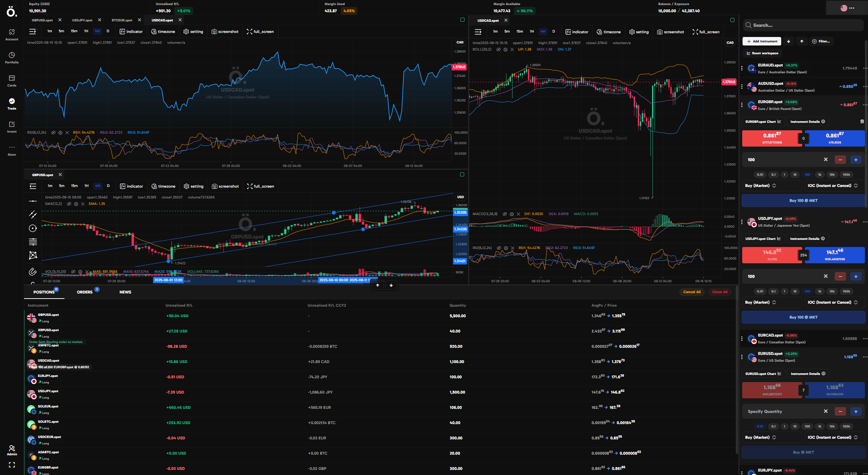Click Add Instrument button
The image size is (868, 475).
[x=762, y=41]
